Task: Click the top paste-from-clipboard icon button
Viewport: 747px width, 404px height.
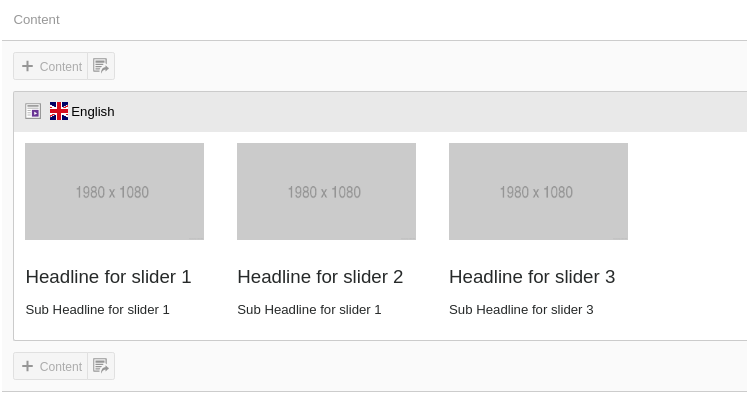Action: 100,66
